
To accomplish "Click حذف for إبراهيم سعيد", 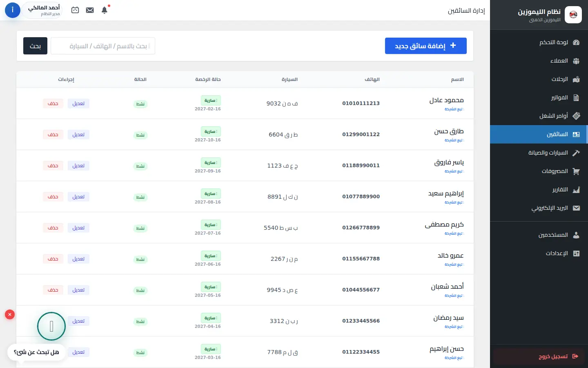I will tap(53, 197).
